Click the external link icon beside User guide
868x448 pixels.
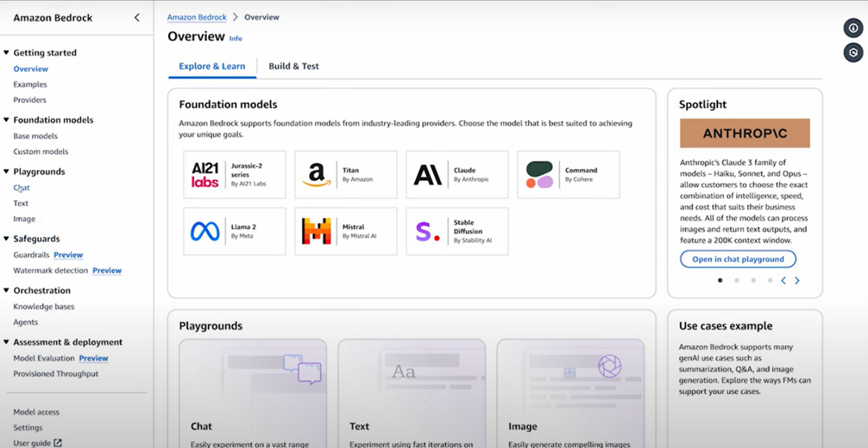point(58,443)
